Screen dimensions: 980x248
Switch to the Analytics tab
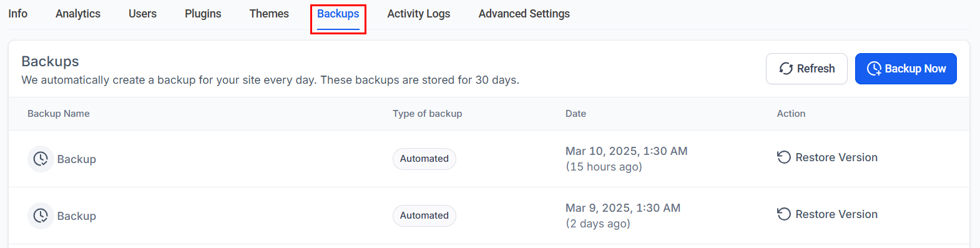coord(78,14)
